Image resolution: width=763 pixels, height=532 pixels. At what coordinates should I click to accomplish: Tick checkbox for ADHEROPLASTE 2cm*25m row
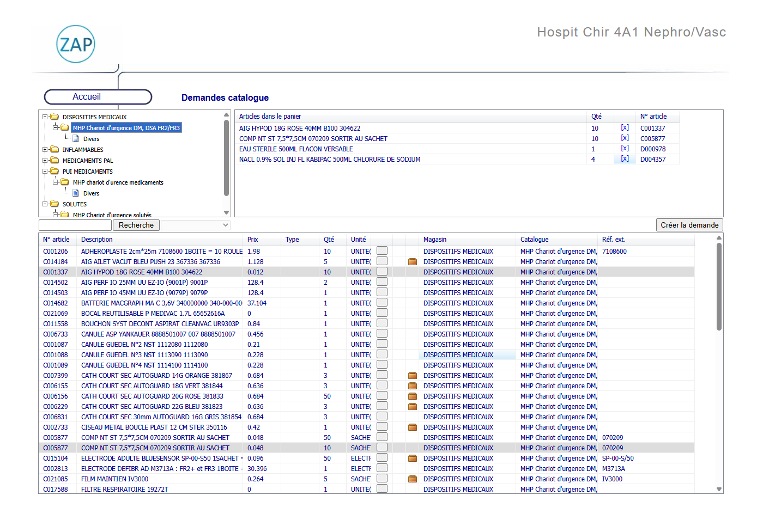point(382,251)
